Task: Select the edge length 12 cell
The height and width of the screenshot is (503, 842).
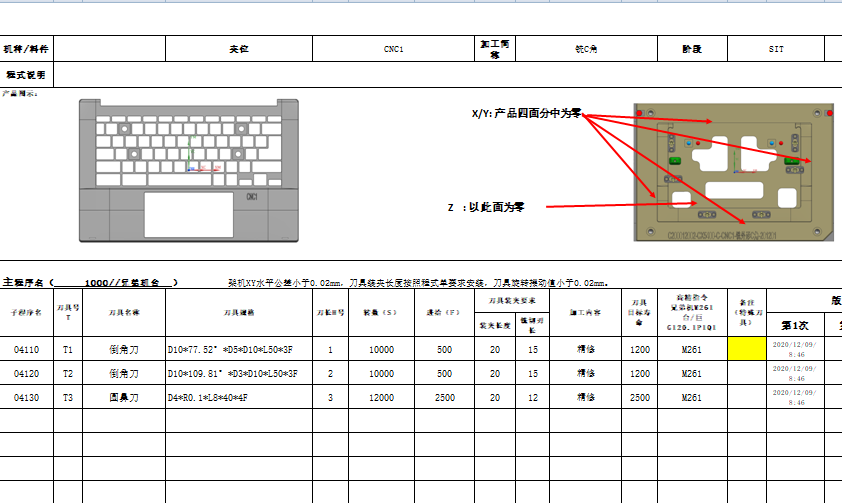Action: 533,397
